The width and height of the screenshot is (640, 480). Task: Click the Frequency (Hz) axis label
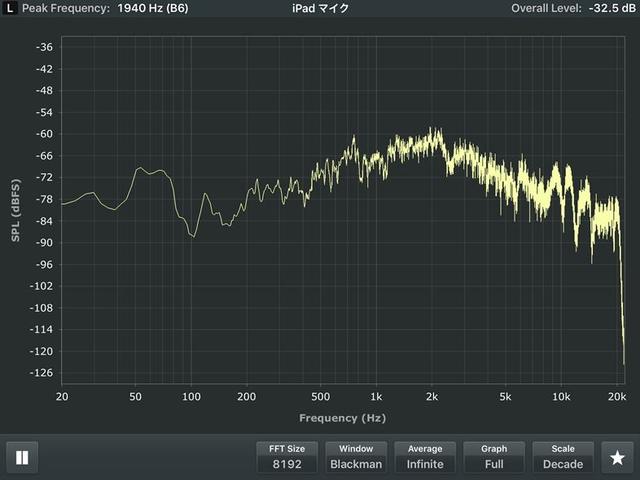pyautogui.click(x=341, y=418)
